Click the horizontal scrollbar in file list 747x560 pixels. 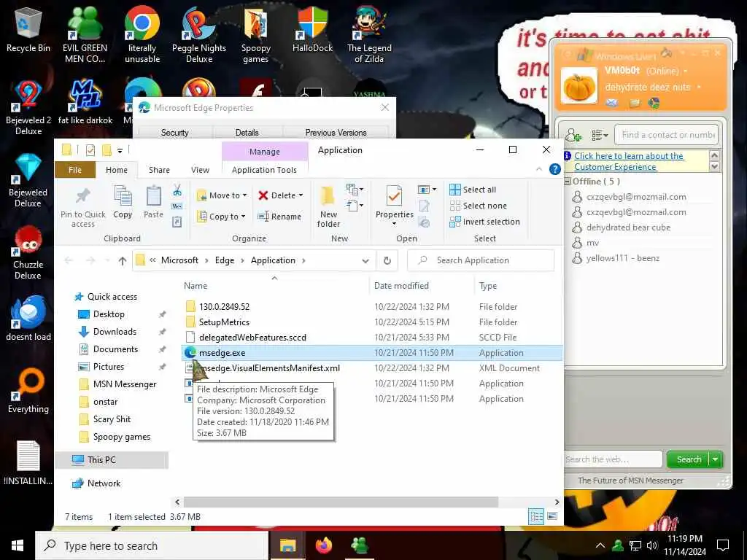click(341, 502)
